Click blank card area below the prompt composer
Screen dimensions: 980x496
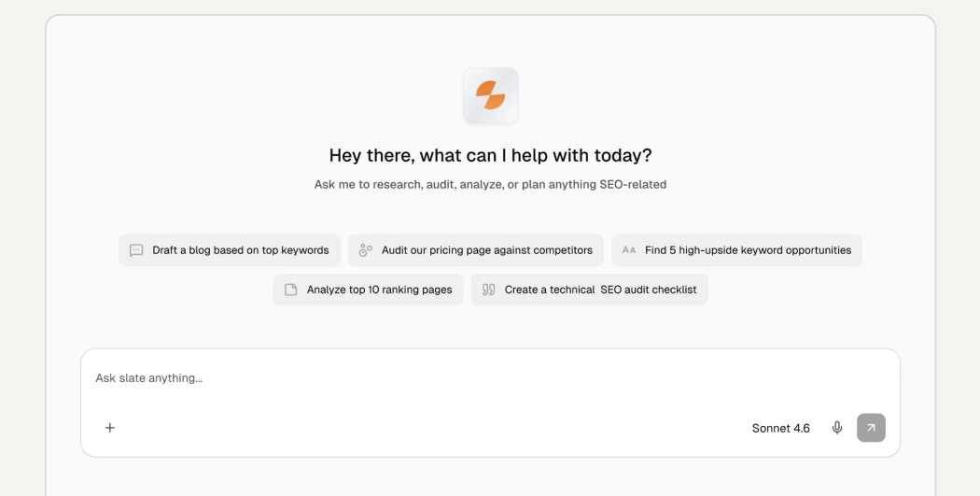[491, 476]
